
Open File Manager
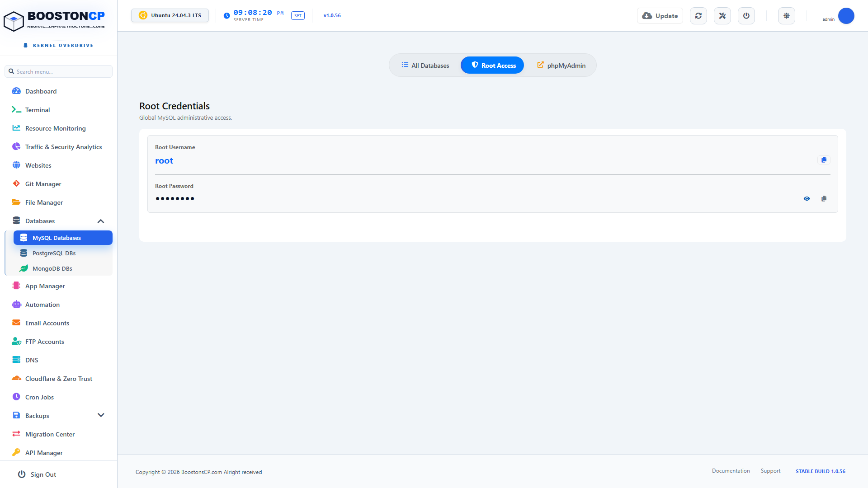coord(59,202)
